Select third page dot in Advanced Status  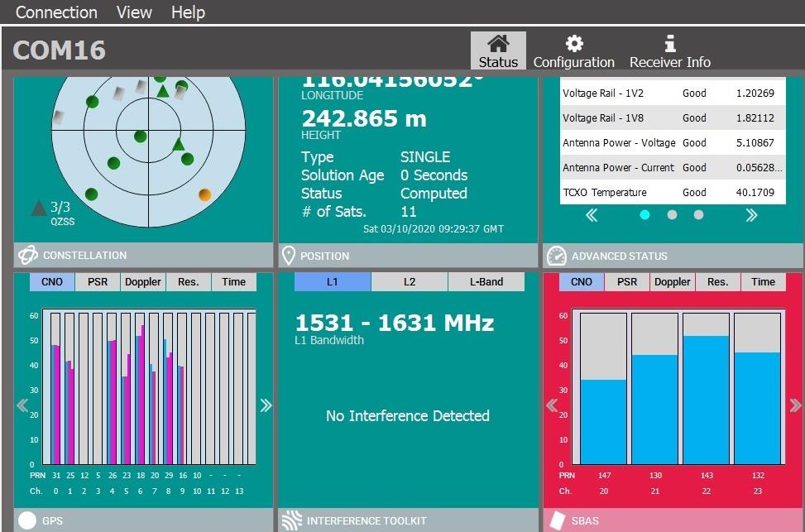pyautogui.click(x=698, y=215)
